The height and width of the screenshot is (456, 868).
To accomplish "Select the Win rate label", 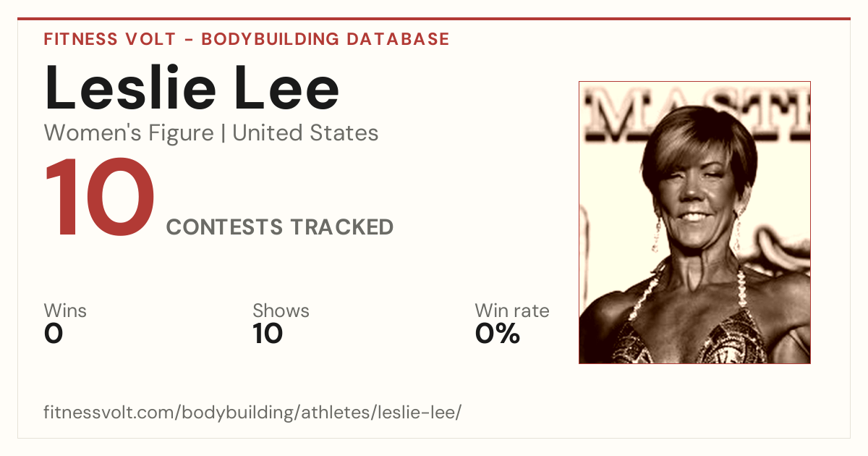I will 512,311.
